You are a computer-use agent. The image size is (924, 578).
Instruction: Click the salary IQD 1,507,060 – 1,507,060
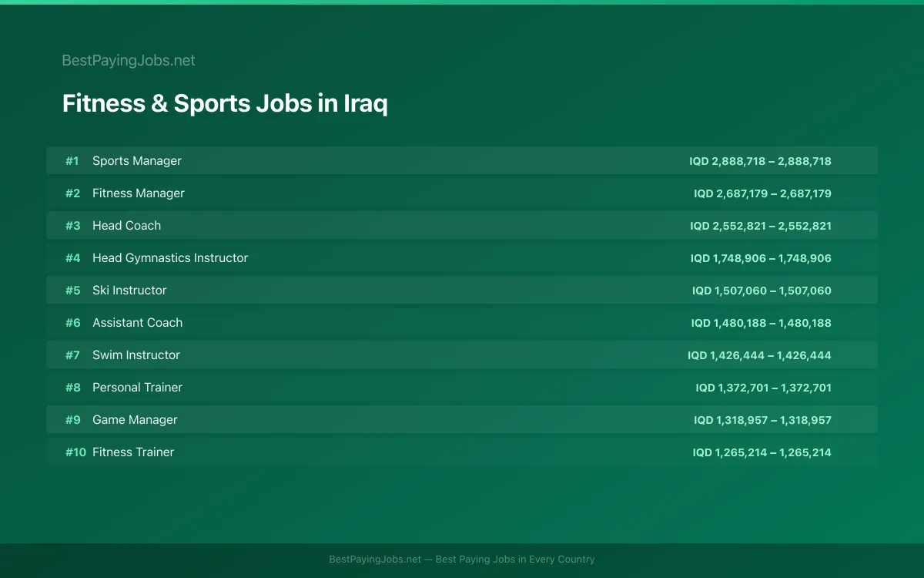tap(762, 291)
